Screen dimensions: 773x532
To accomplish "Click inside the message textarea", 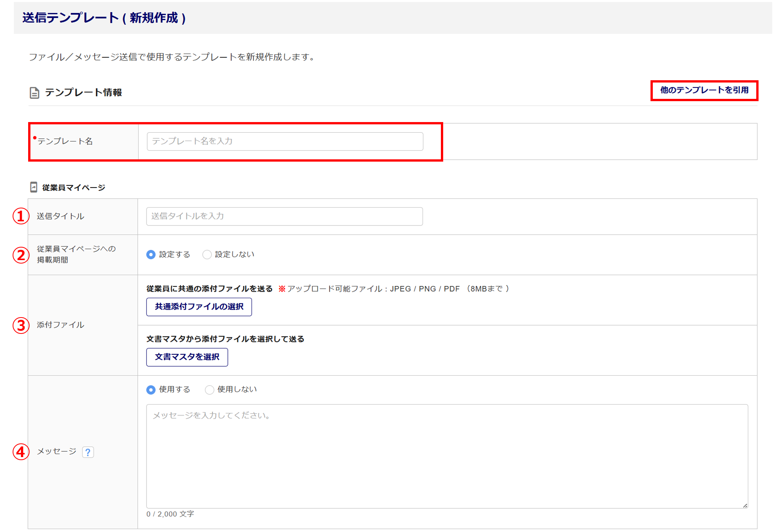I will point(447,456).
